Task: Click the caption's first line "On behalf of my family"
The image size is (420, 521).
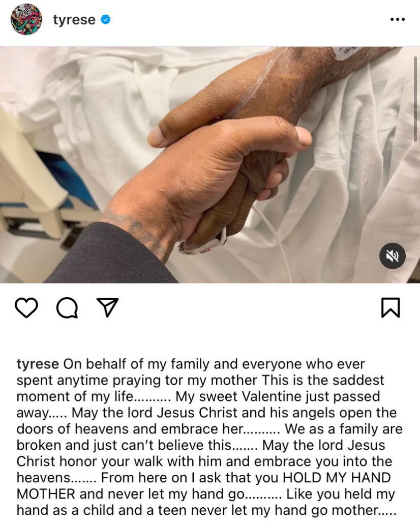Action: click(x=136, y=364)
